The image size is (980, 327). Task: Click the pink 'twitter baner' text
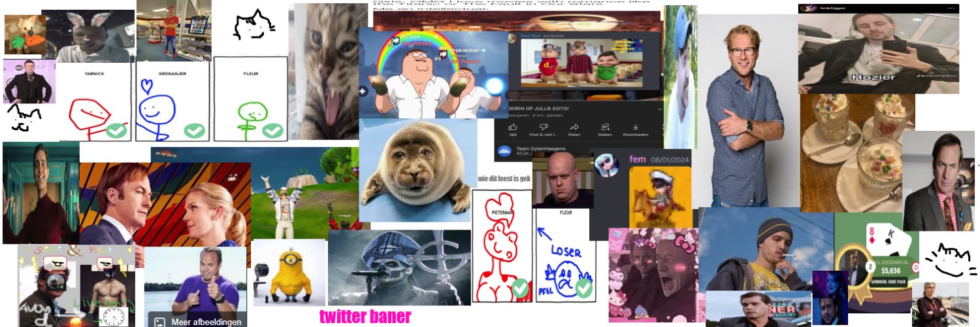tap(365, 317)
